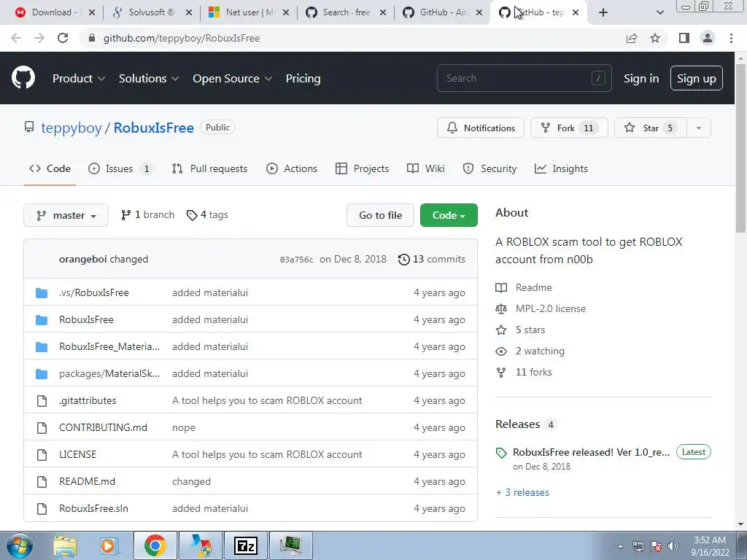This screenshot has width=747, height=560.
Task: Switch to the Issues tab
Action: click(x=120, y=168)
